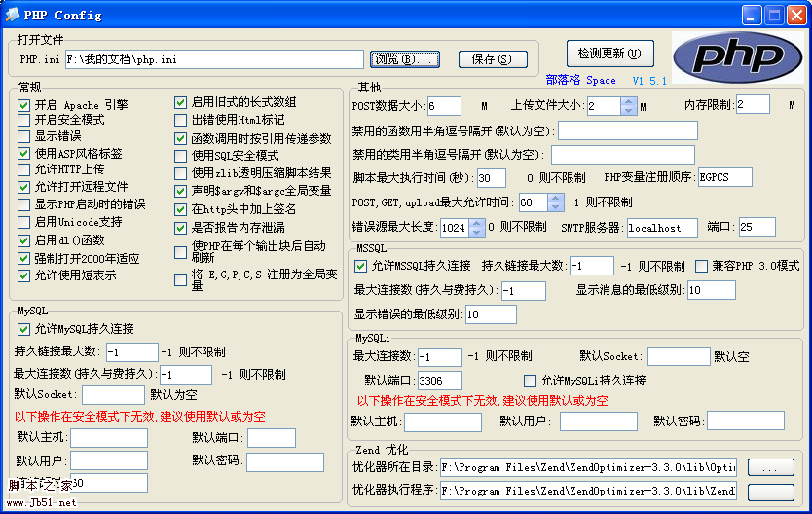The height and width of the screenshot is (514, 812).
Task: Toggle 声明$argv和$argc全局变量 checkbox
Action: click(x=180, y=191)
